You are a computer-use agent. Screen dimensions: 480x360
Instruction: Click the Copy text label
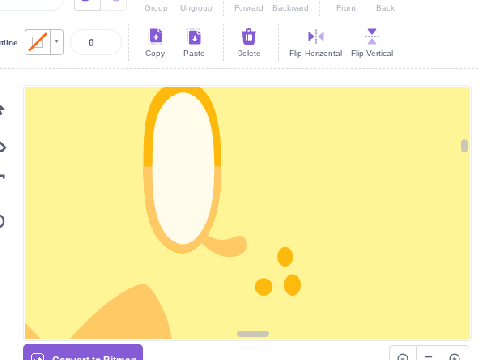coord(155,53)
